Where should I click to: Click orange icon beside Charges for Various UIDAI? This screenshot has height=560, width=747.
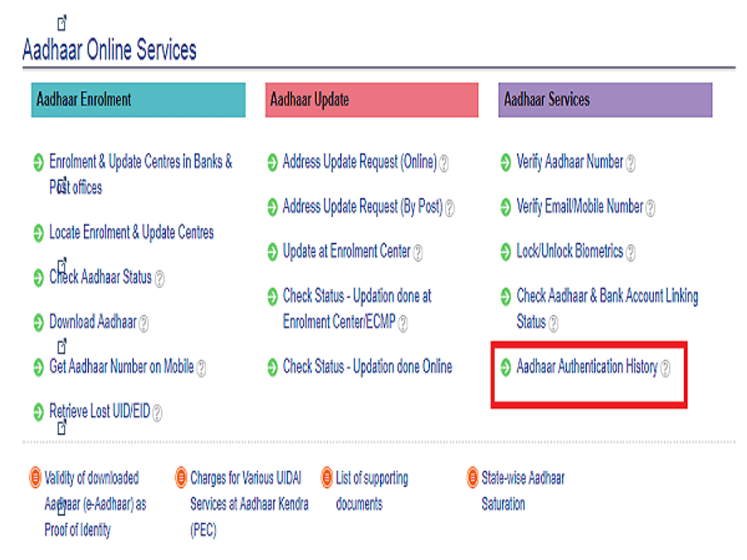pos(181,477)
